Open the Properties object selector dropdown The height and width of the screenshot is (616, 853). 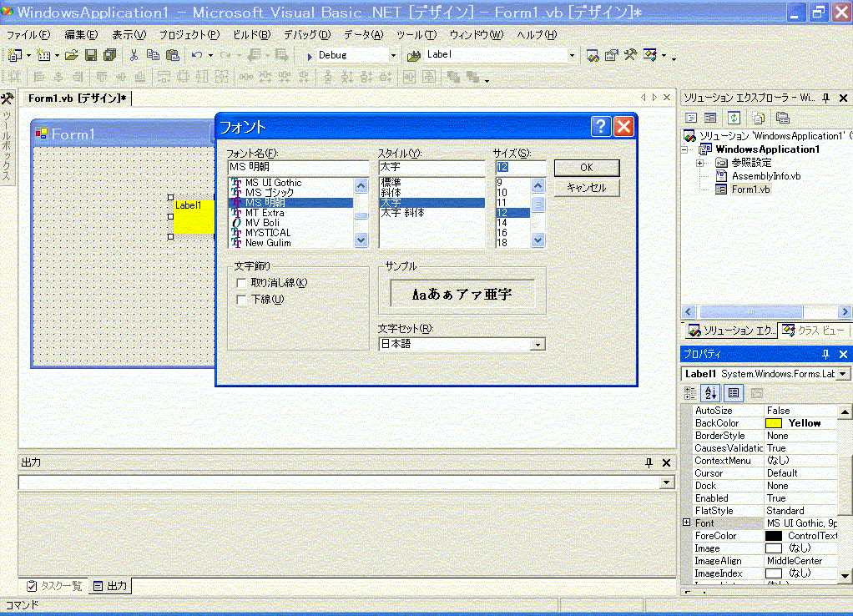point(843,374)
